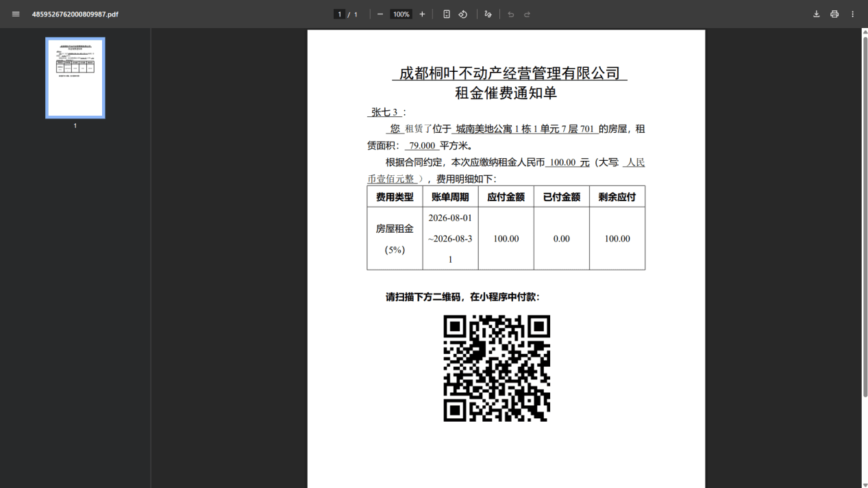
Task: Rotate the document counterclockwise
Action: 463,14
